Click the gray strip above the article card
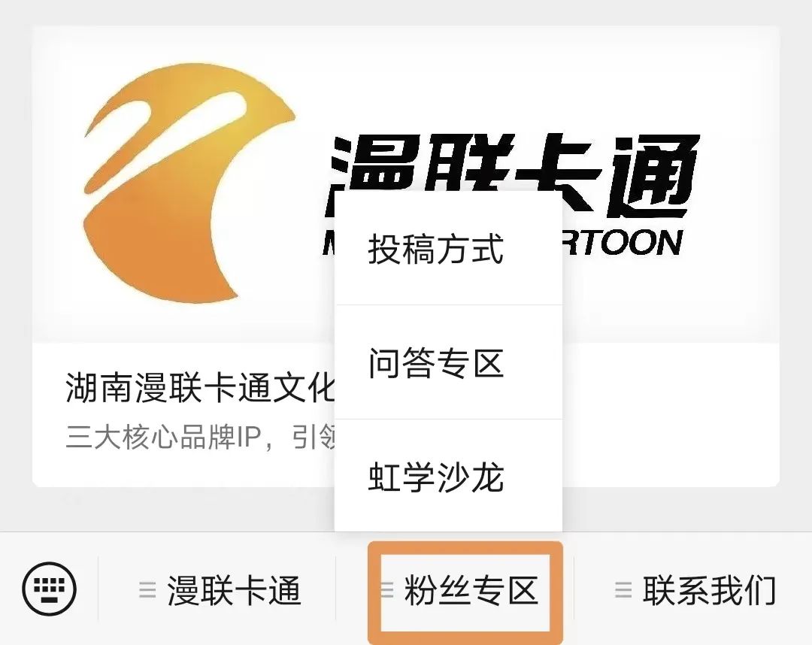Image resolution: width=812 pixels, height=645 pixels. click(406, 13)
